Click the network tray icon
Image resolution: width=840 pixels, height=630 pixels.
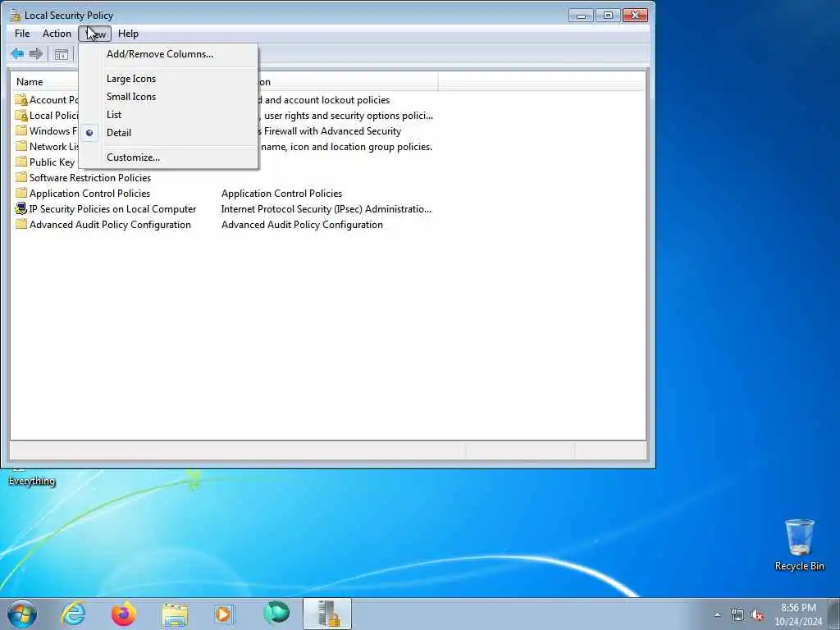coord(737,614)
